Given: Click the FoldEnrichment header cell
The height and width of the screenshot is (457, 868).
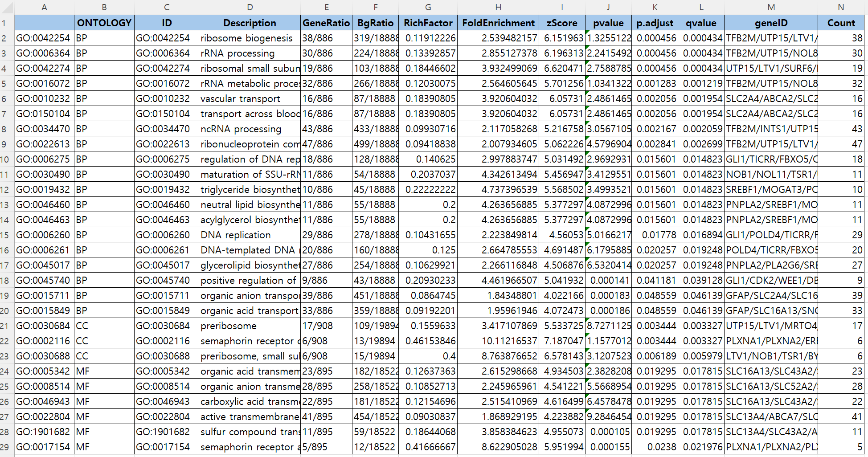Looking at the screenshot, I should [x=498, y=23].
